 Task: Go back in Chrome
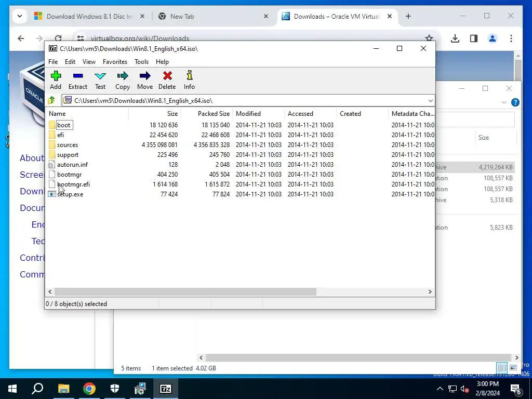21,38
